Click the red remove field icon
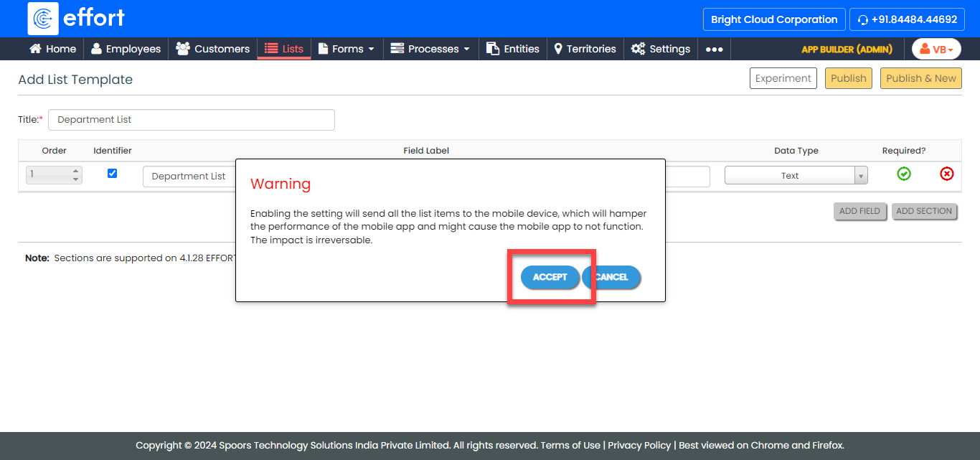The image size is (980, 460). click(x=947, y=174)
